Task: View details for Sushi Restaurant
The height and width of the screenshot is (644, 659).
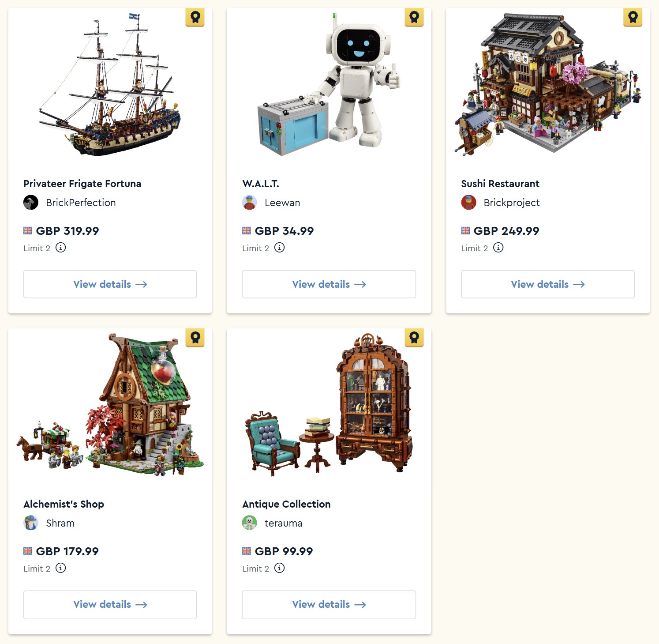Action: 547,284
